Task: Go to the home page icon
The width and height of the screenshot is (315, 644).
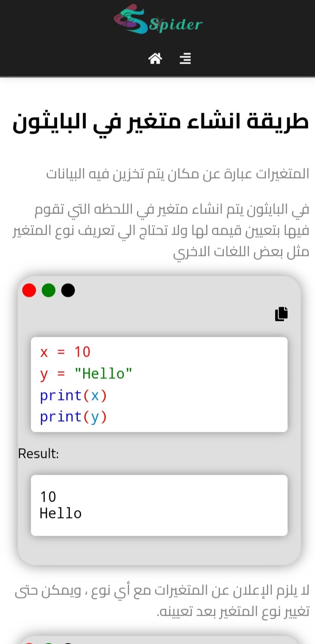Action: 155,58
